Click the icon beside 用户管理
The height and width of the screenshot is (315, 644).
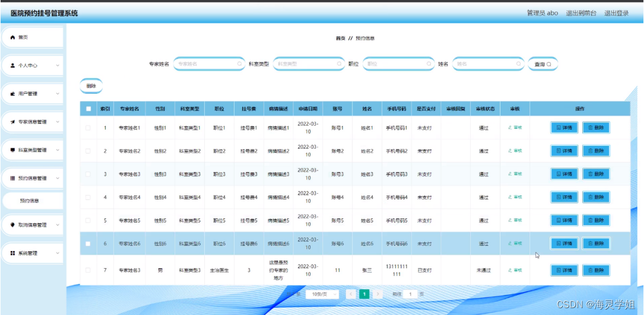pos(13,94)
